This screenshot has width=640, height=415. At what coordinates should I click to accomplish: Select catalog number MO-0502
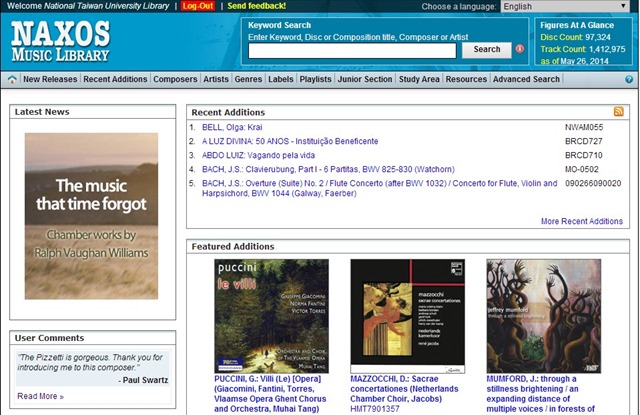coord(582,169)
